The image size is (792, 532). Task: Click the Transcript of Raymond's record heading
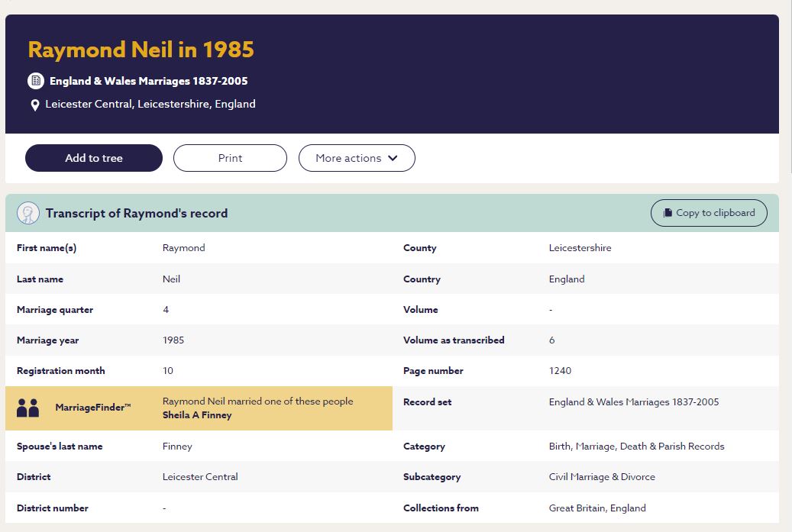(136, 213)
